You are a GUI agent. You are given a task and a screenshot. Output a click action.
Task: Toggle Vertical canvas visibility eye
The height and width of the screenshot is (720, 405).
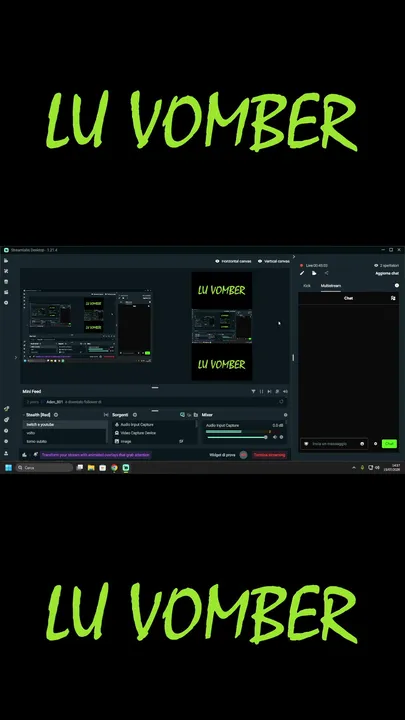pos(260,261)
